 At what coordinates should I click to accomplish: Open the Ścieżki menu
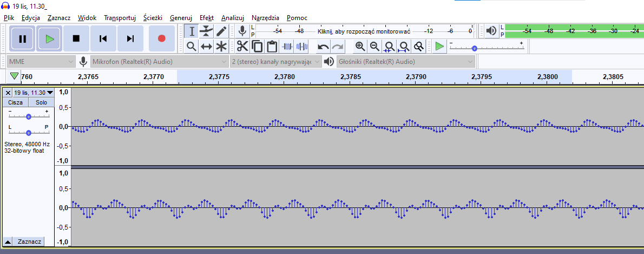pyautogui.click(x=153, y=18)
